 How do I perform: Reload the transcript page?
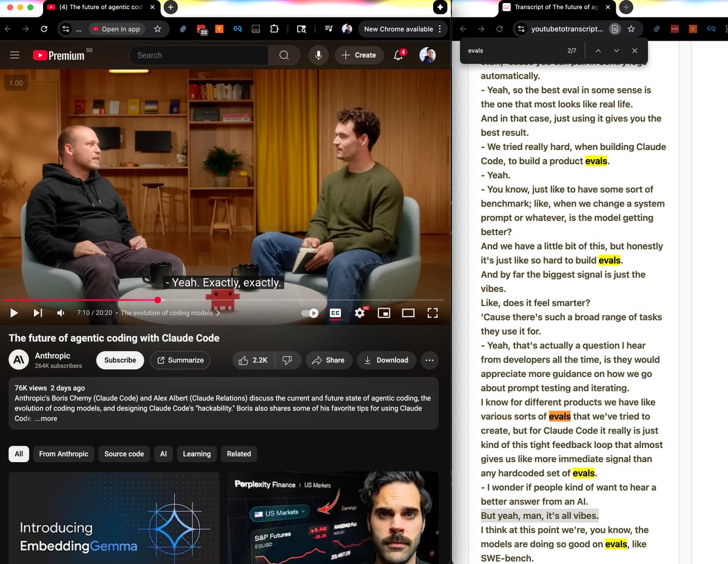pyautogui.click(x=500, y=29)
